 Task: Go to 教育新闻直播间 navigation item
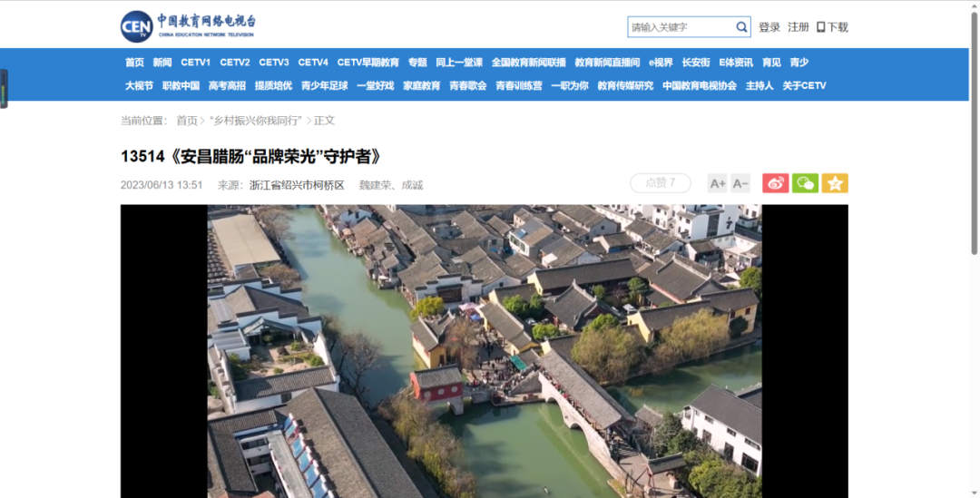click(x=607, y=63)
